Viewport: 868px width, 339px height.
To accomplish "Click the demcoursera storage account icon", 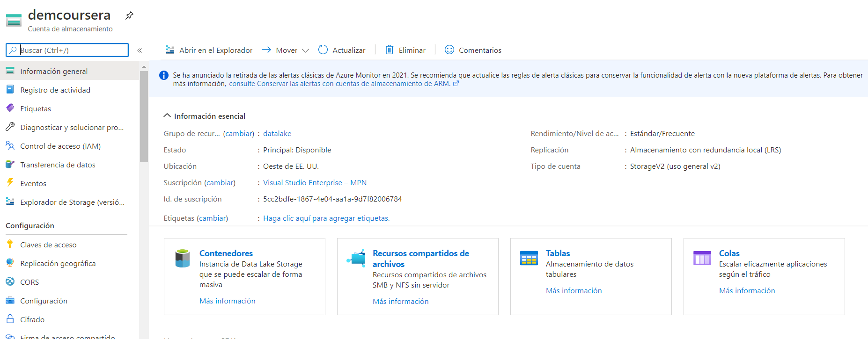I will coord(14,21).
